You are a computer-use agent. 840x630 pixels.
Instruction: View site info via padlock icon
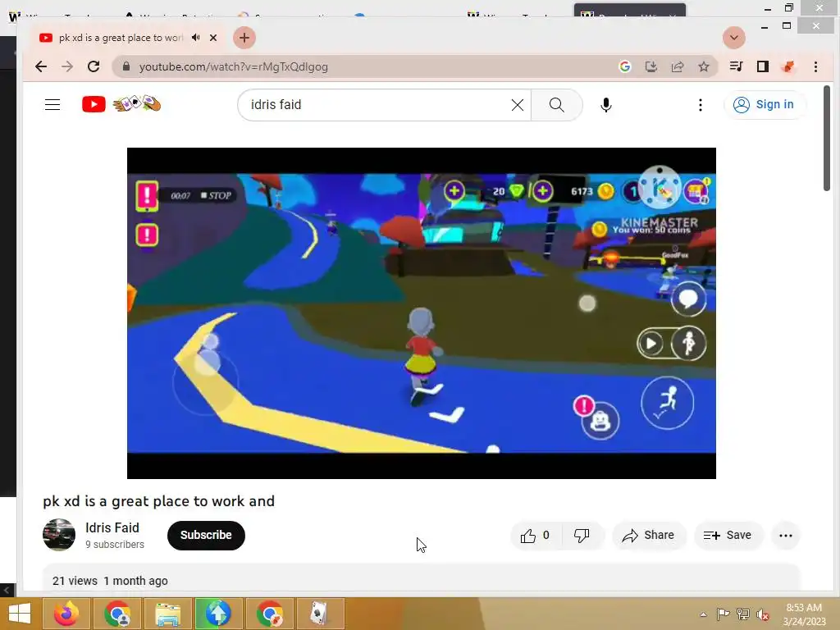[x=126, y=66]
